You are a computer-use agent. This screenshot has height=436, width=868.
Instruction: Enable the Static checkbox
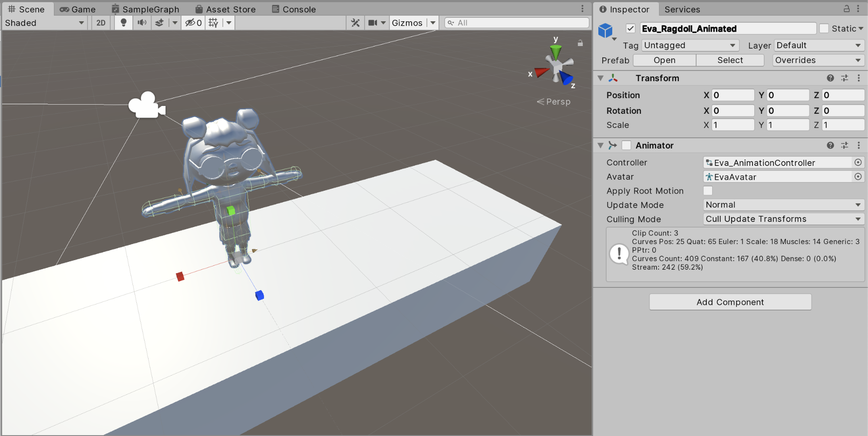tap(824, 29)
